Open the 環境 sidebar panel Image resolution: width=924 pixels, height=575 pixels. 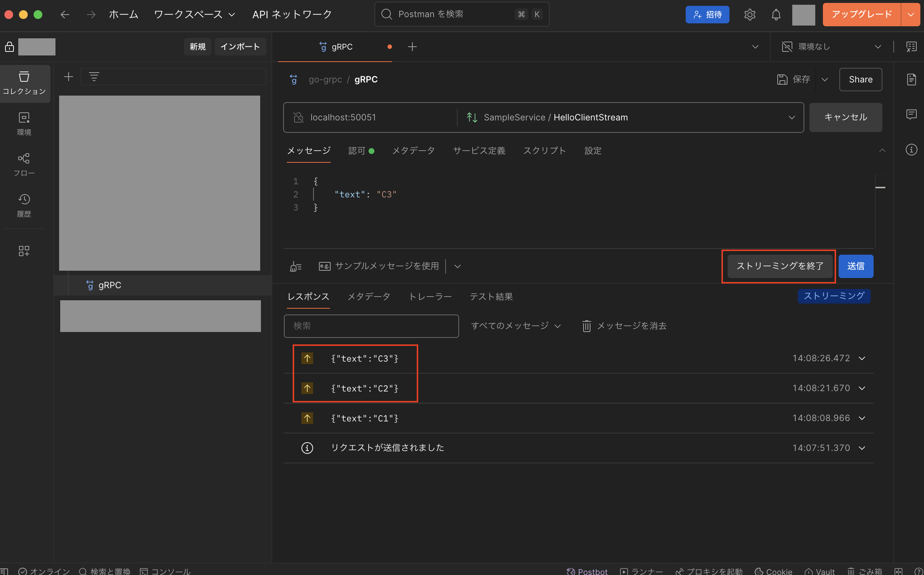(x=24, y=124)
